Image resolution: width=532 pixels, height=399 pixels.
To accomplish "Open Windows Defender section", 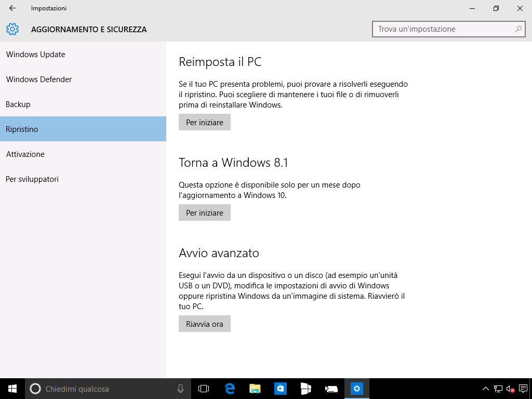I will tap(83, 79).
